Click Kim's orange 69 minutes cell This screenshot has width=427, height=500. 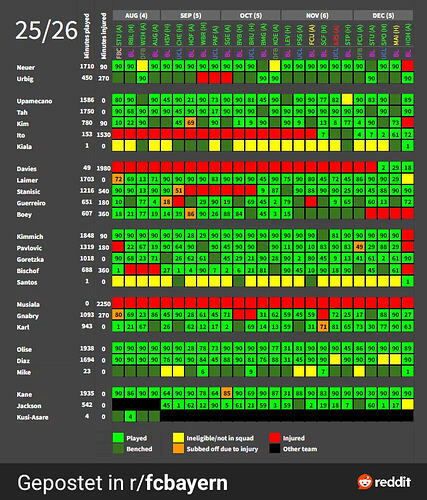191,122
